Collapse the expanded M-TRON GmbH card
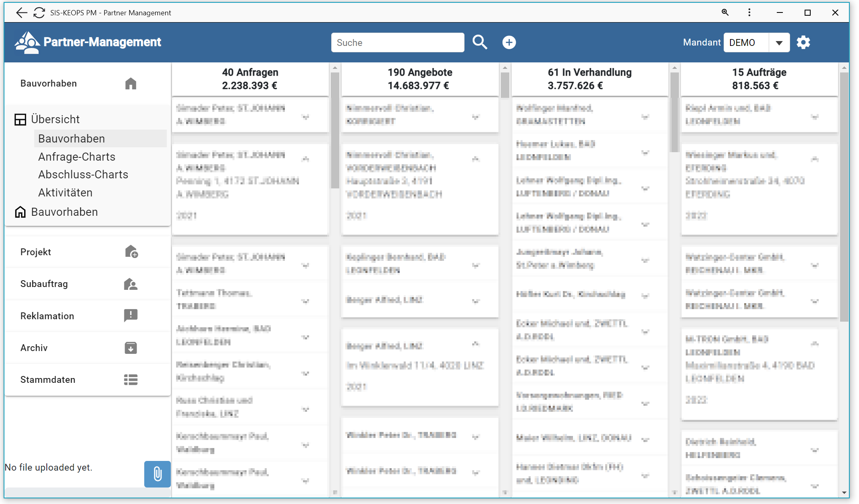This screenshot has height=504, width=859. click(815, 344)
